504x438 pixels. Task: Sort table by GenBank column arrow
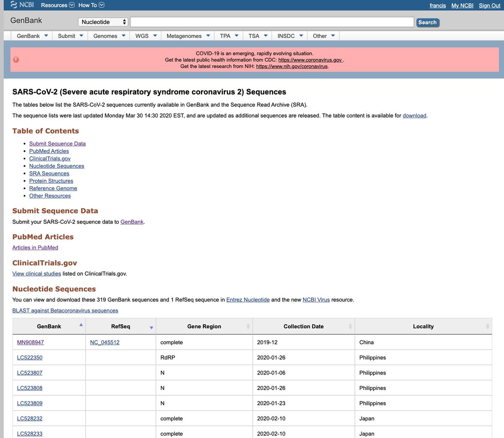tap(81, 325)
